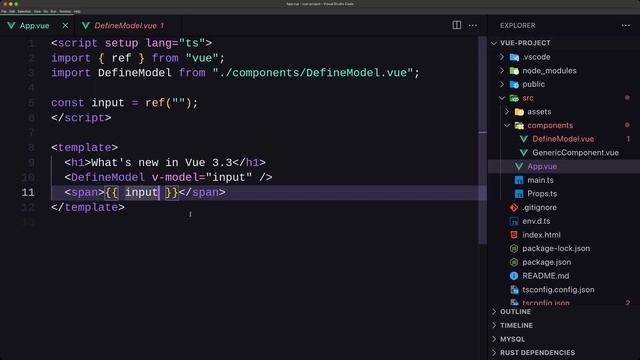Screen dimensions: 640x360
Task: Open DefineModel.vue from the Explorer tree
Action: (563, 139)
